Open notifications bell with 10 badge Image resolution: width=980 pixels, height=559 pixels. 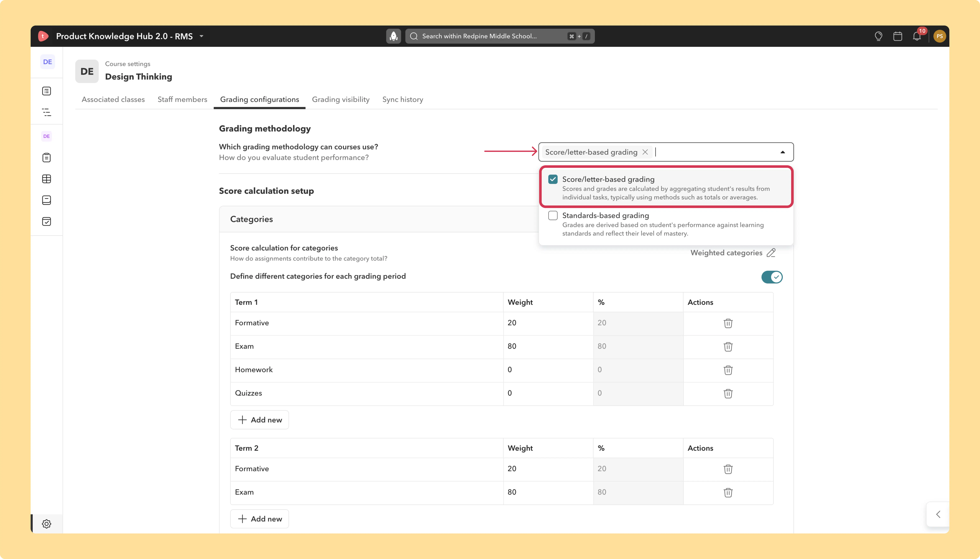(917, 36)
